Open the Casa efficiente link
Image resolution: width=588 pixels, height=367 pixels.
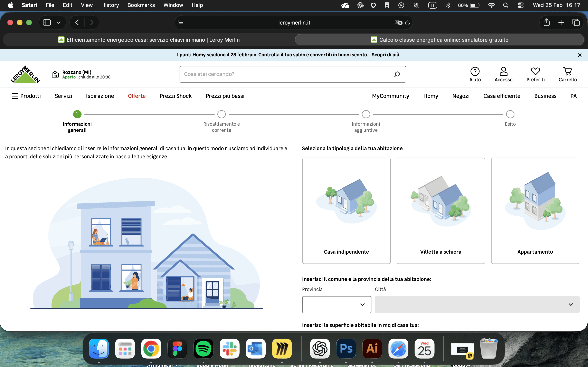coord(502,96)
